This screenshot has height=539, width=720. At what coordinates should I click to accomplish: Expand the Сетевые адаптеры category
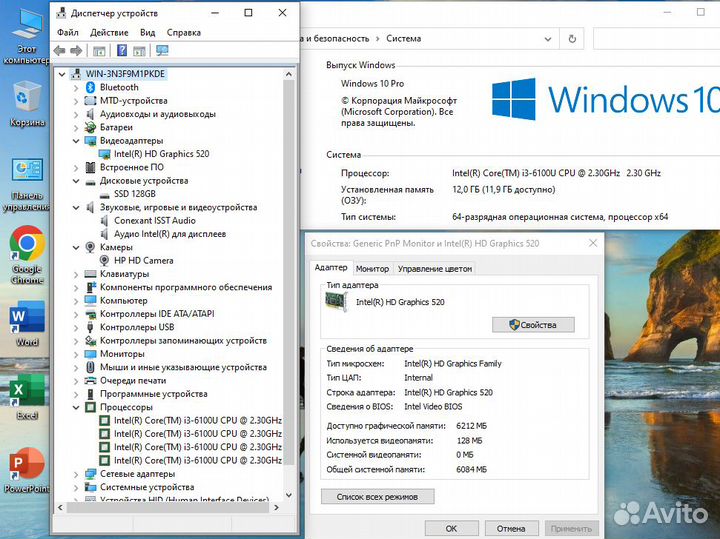click(x=76, y=474)
